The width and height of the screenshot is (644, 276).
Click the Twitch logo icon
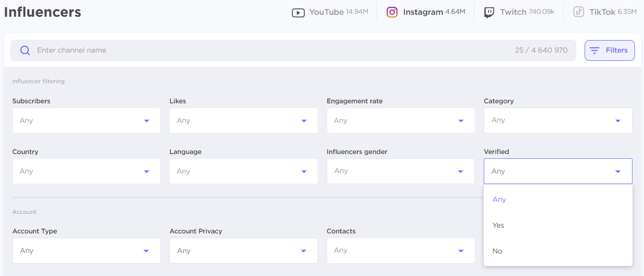pyautogui.click(x=489, y=12)
